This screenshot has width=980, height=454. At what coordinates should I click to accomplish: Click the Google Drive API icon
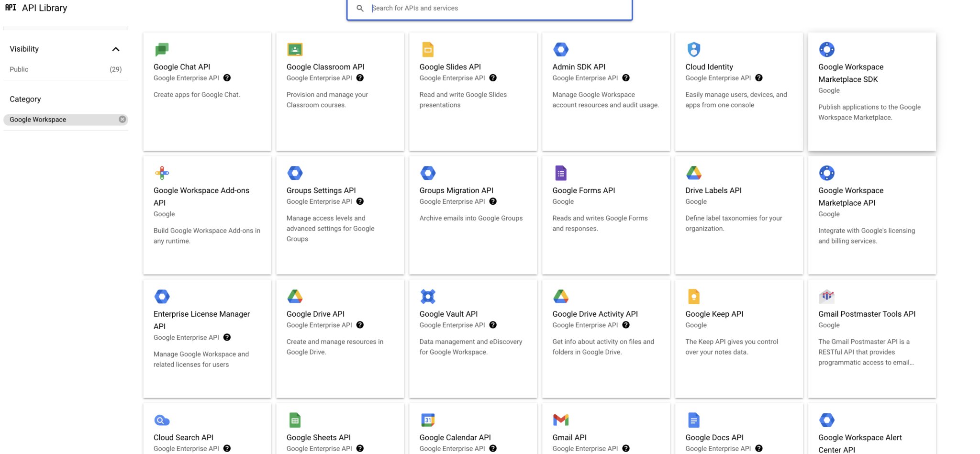click(295, 297)
